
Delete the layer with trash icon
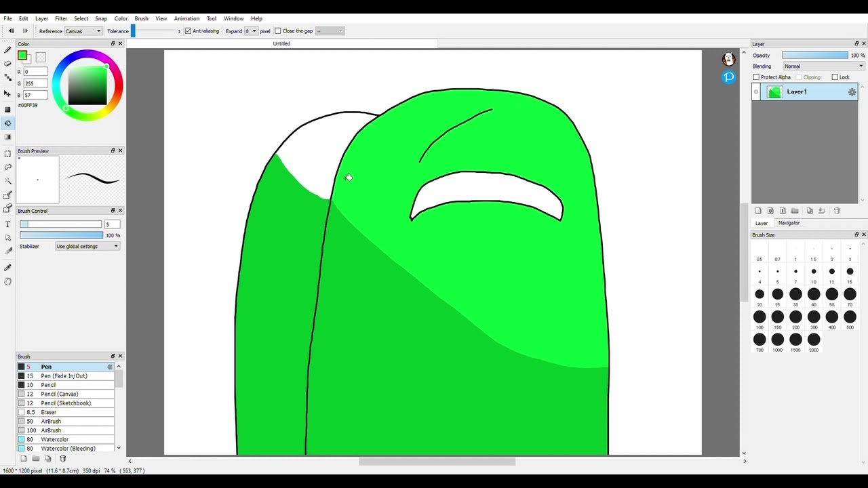[x=837, y=211]
